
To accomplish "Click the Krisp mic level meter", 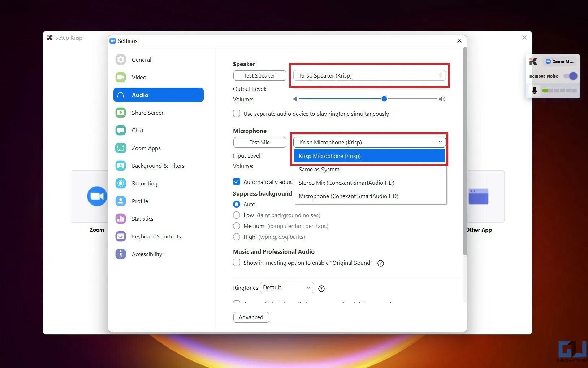I will click(559, 91).
